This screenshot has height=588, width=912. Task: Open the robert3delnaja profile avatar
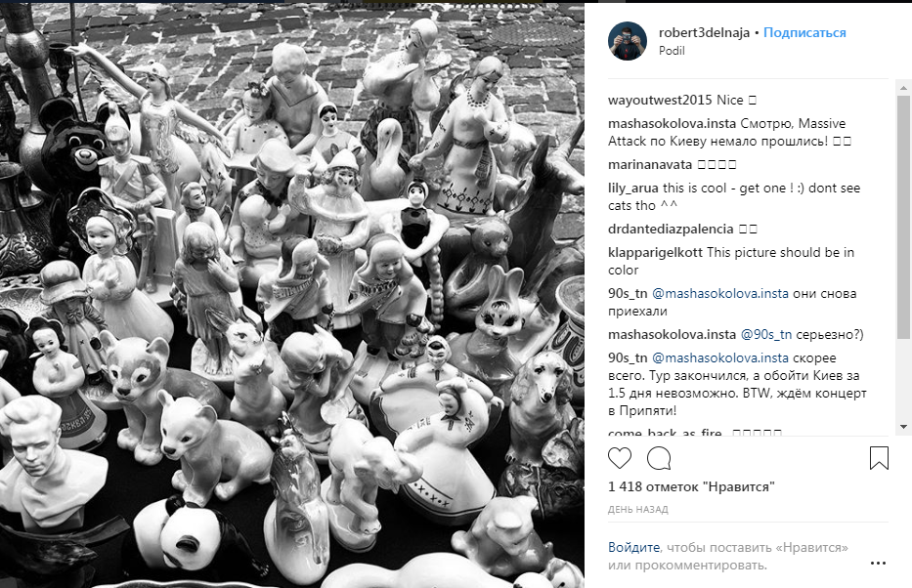point(628,41)
